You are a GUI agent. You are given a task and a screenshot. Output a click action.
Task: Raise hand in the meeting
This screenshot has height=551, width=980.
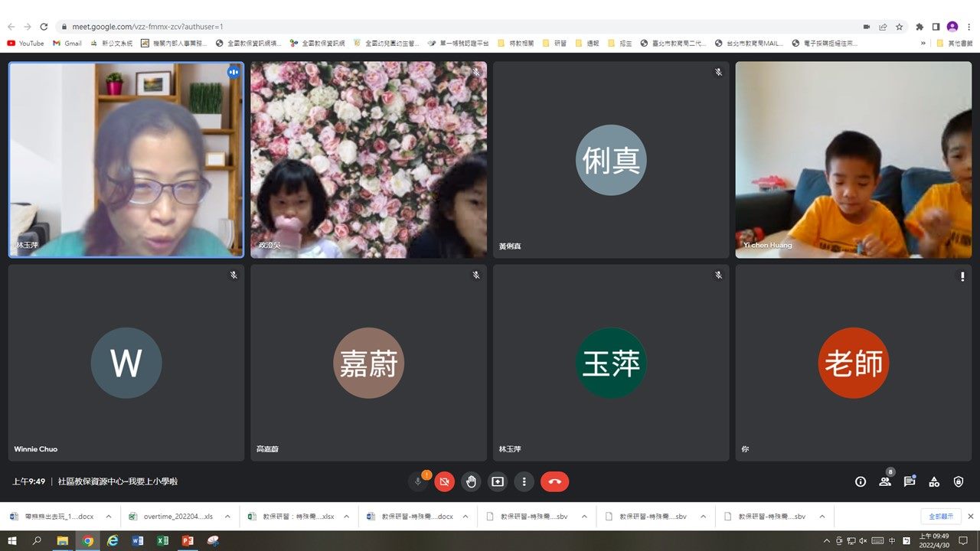coord(471,481)
